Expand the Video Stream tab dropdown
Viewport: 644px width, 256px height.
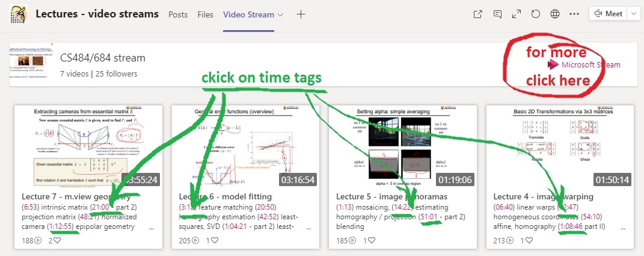tap(280, 14)
